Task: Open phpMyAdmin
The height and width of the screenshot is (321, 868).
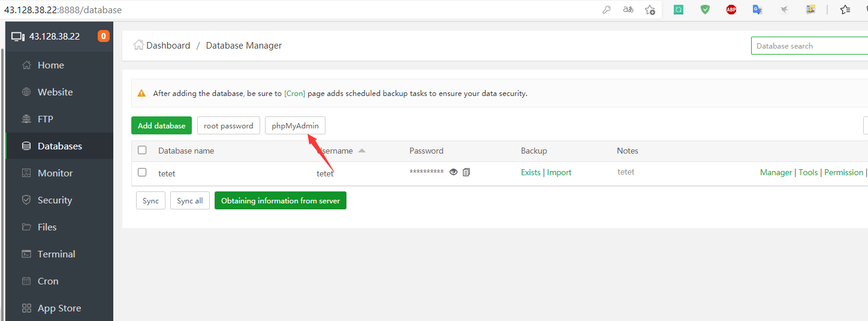Action: pos(295,126)
